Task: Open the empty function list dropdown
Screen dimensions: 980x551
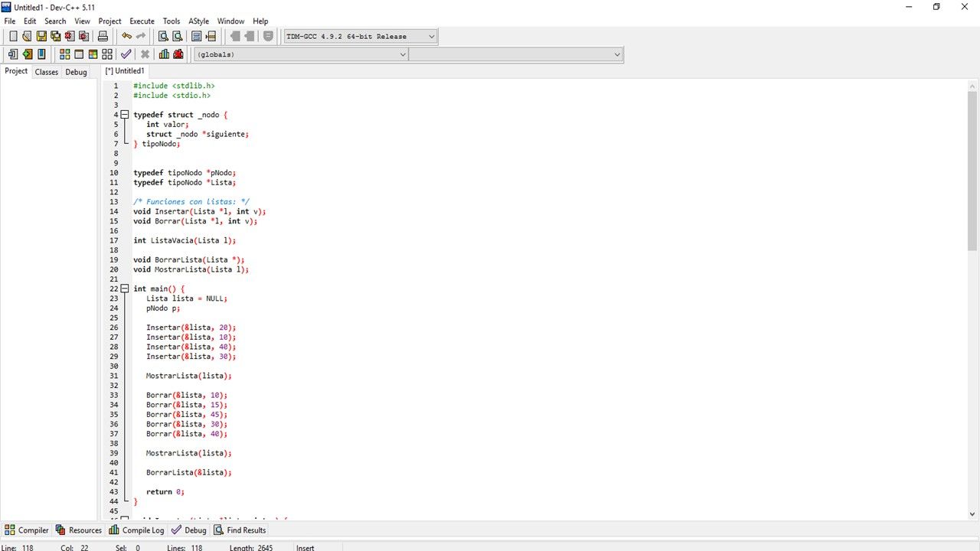Action: (x=617, y=54)
